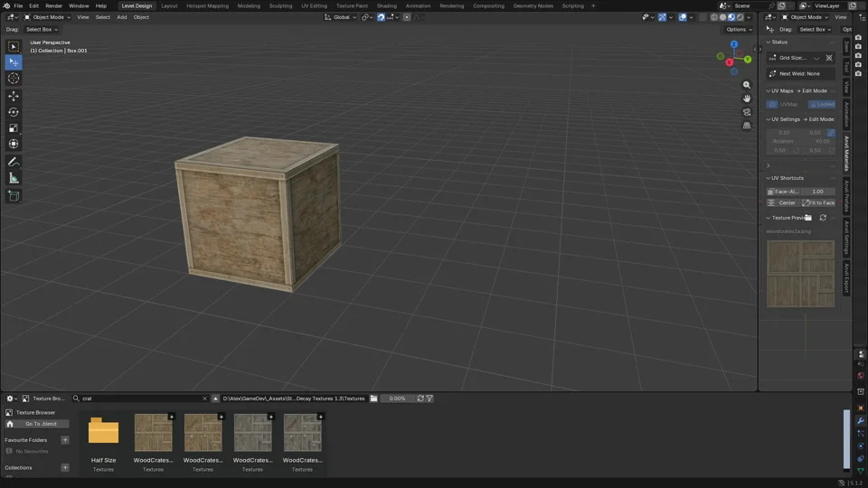Image resolution: width=868 pixels, height=488 pixels.
Task: Click the Fit to Face button
Action: pyautogui.click(x=818, y=203)
